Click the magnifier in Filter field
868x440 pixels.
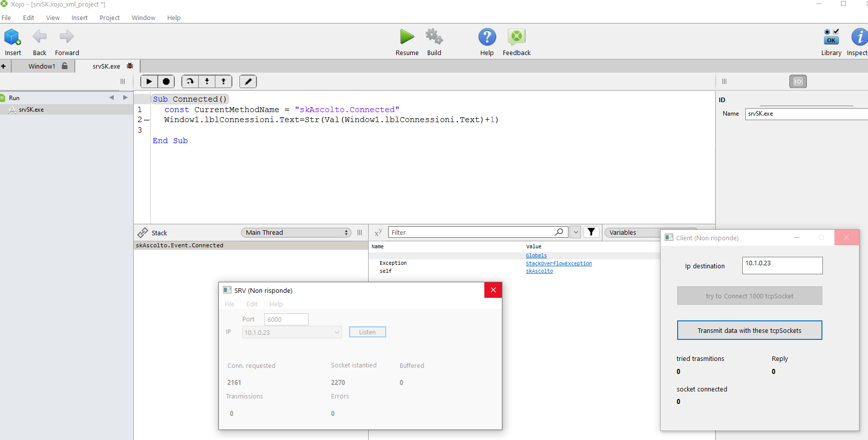tap(559, 232)
